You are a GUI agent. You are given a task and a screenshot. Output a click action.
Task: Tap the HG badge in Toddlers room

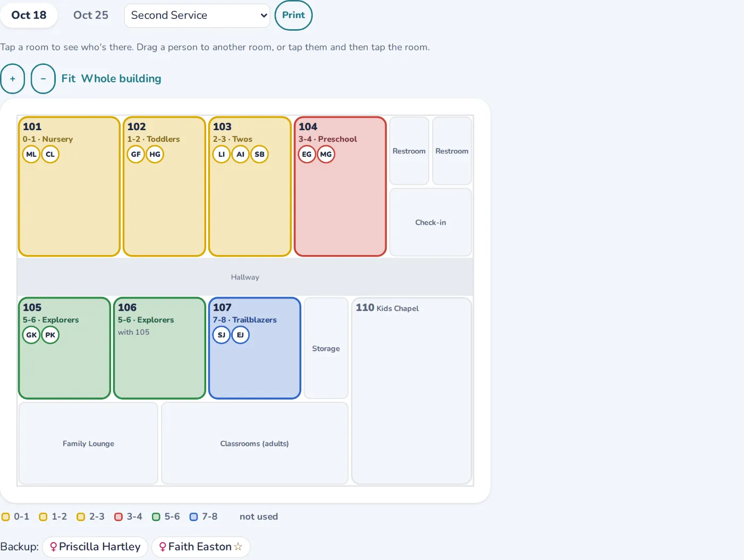pos(155,155)
